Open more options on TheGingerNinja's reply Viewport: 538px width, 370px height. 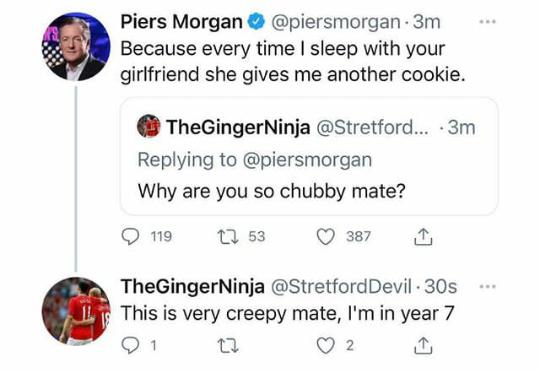[x=488, y=286]
